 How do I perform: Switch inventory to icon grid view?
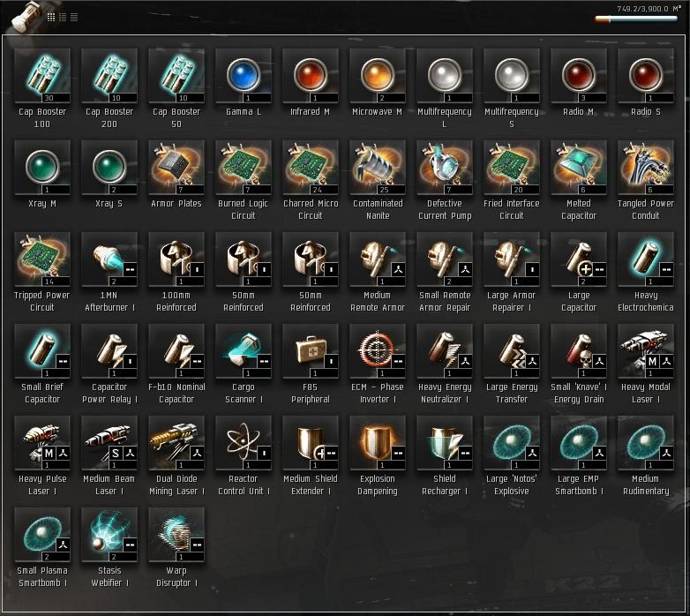(51, 17)
